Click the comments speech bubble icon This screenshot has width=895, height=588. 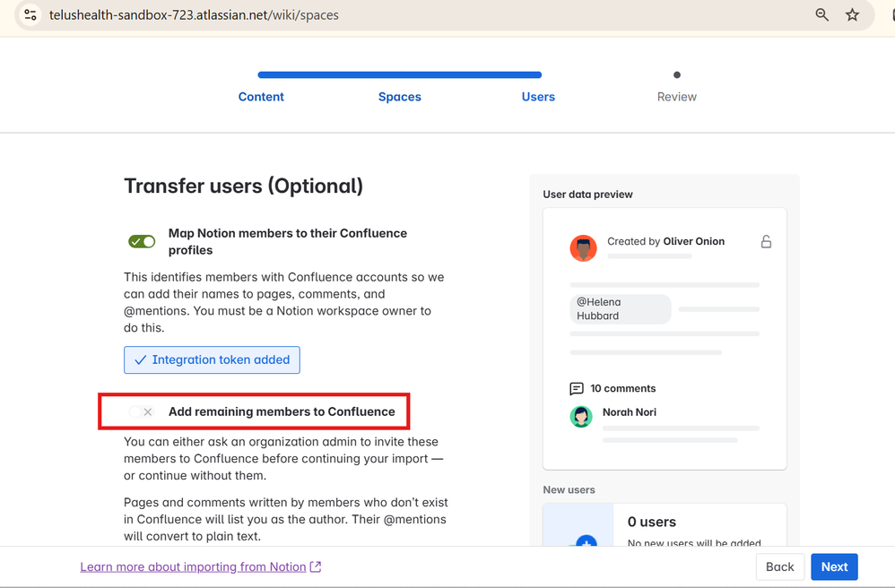point(577,389)
